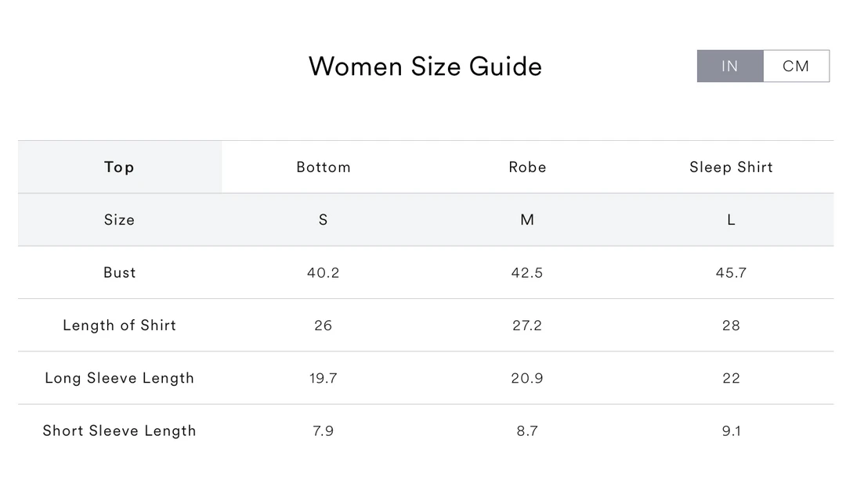Click the Bust row label

point(119,272)
